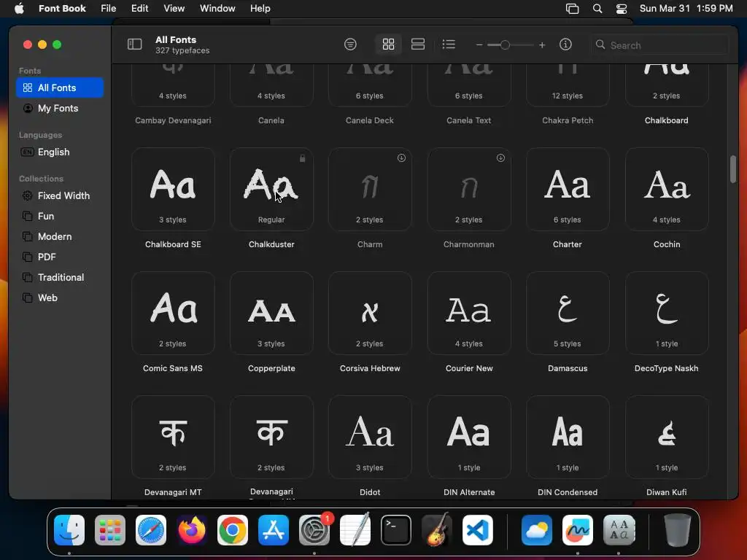
Task: Select the Comic Sans MS font thumbnail
Action: (x=173, y=313)
